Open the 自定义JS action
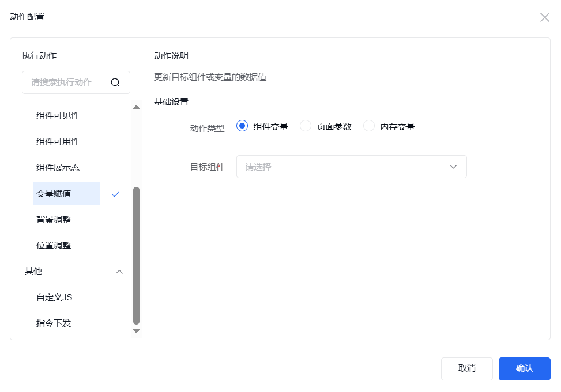 click(x=54, y=297)
